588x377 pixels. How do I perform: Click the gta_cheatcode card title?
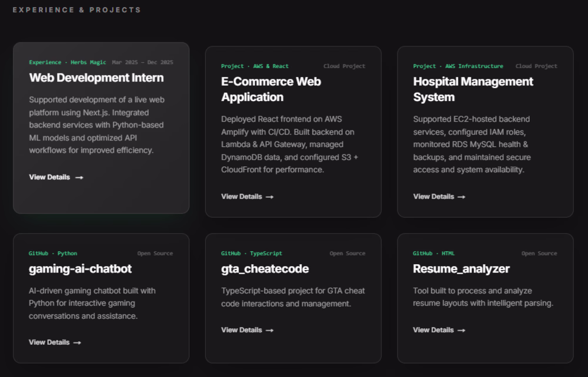point(265,269)
